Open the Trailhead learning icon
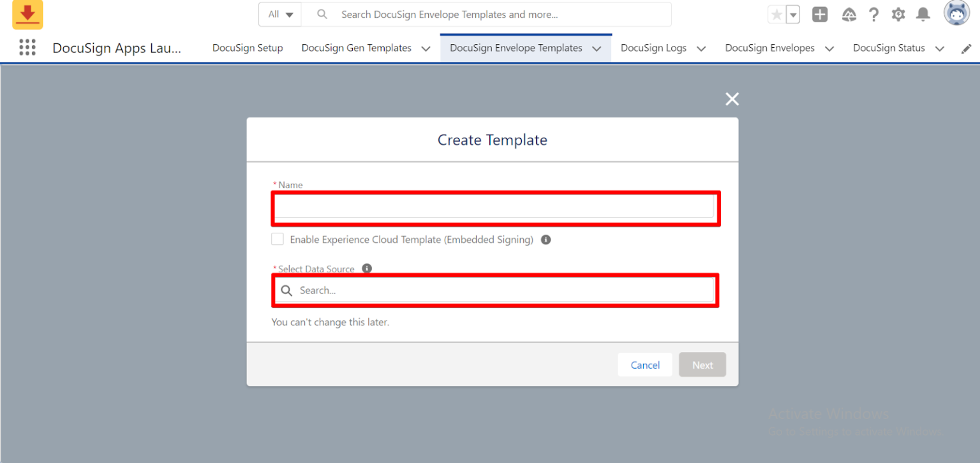Image resolution: width=980 pixels, height=463 pixels. [849, 14]
